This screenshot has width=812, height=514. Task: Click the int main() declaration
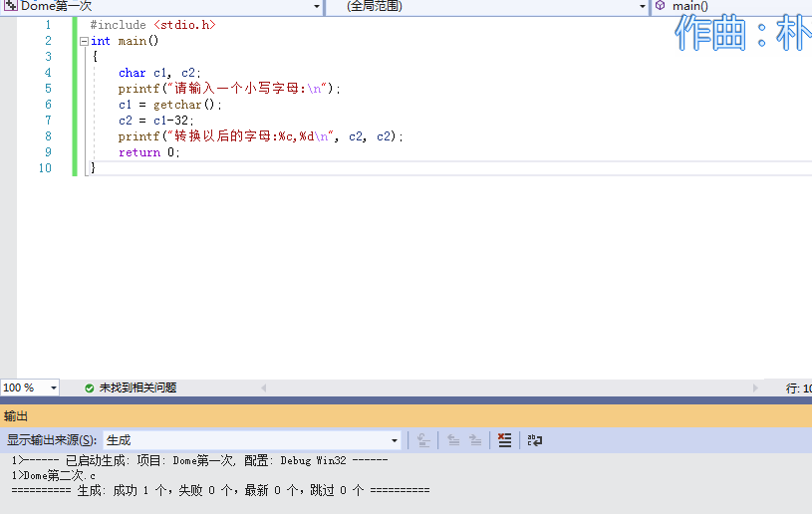coord(125,41)
